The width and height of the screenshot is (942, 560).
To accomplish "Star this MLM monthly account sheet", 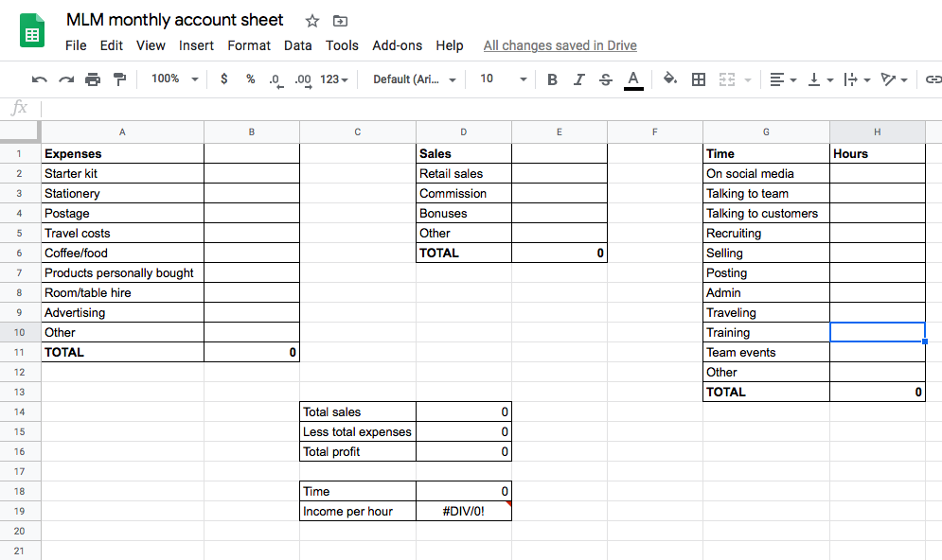I will click(x=312, y=21).
